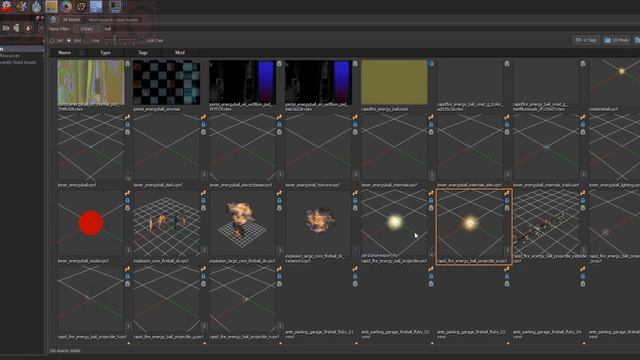Click the home icon beside All Assets tab
640x360 pixels.
[53, 19]
